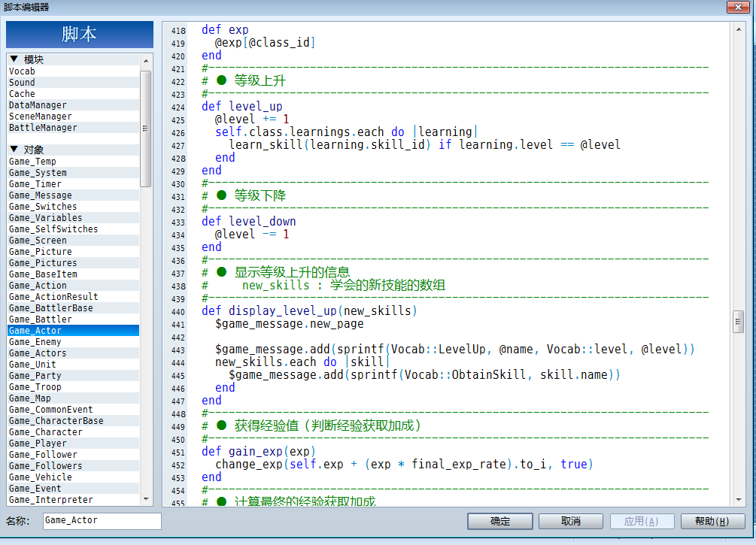Click the 取消 button

(571, 521)
